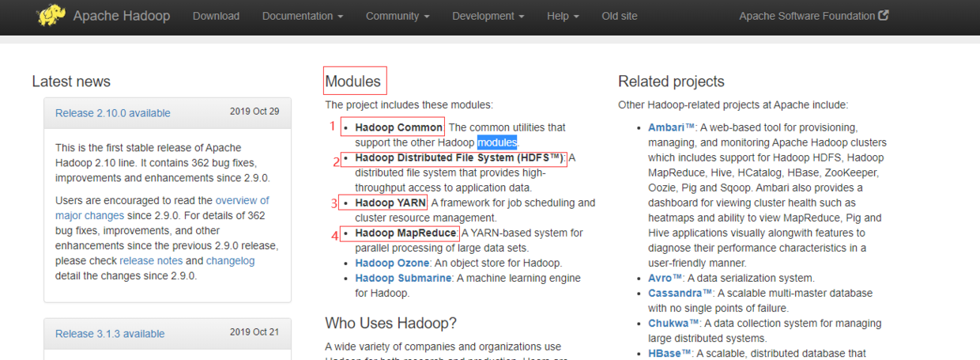980x360 pixels.
Task: Click the Hadoop Ozone link
Action: 392,263
